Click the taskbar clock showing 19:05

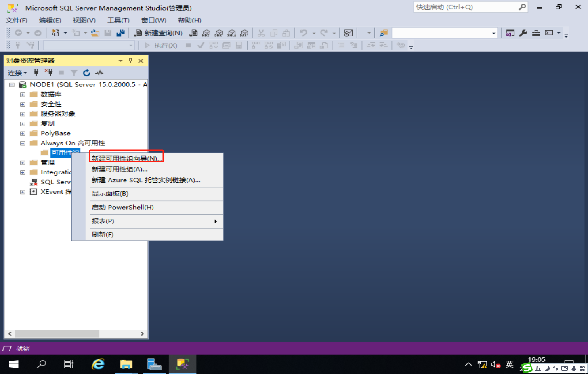click(x=536, y=360)
